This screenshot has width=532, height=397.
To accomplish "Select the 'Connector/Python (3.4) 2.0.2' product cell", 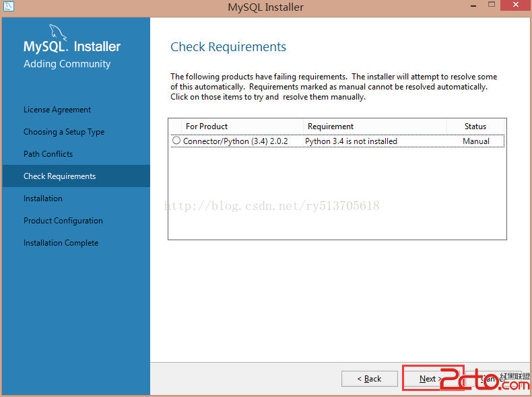I will tap(235, 141).
